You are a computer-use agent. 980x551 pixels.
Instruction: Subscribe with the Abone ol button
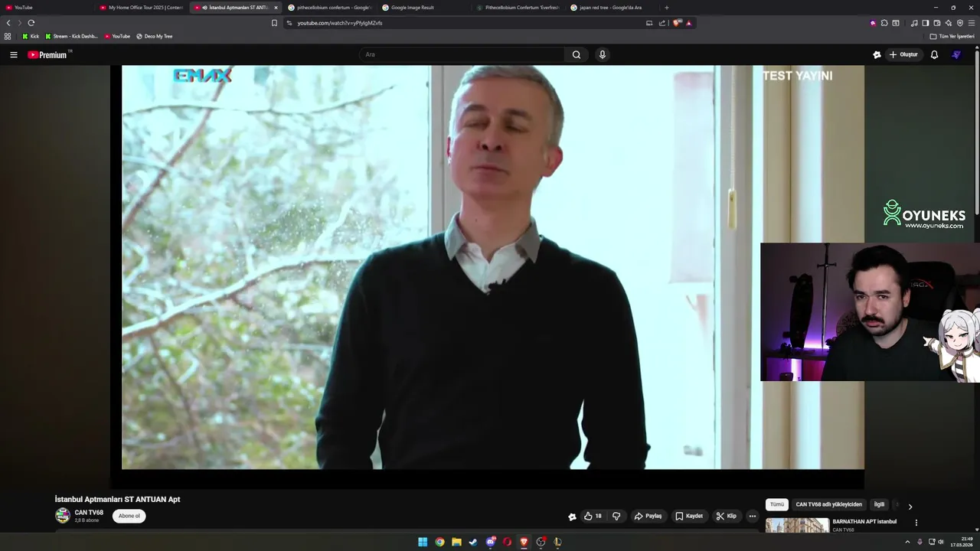point(129,516)
